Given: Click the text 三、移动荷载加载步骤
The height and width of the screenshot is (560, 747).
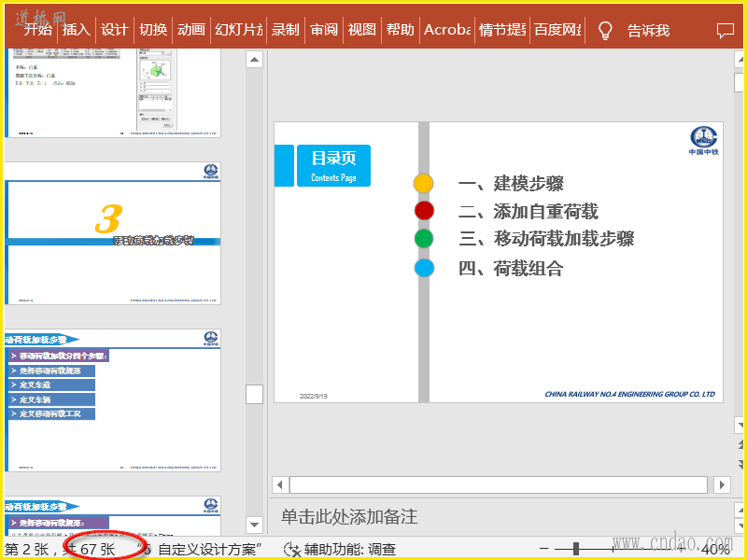Looking at the screenshot, I should (x=546, y=239).
